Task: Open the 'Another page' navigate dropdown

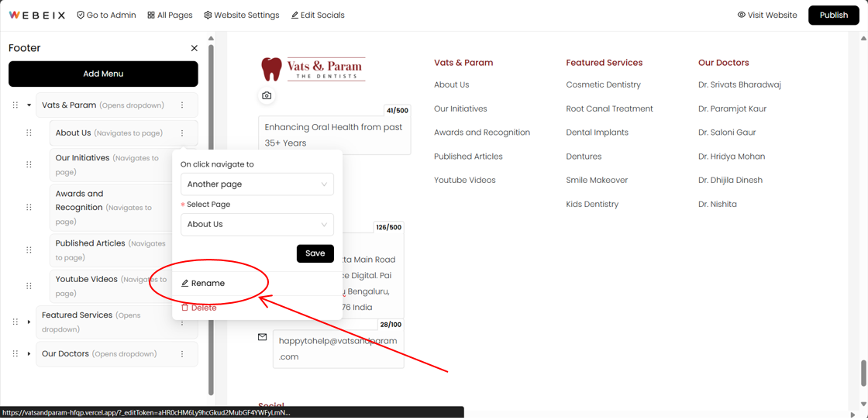Action: point(257,184)
